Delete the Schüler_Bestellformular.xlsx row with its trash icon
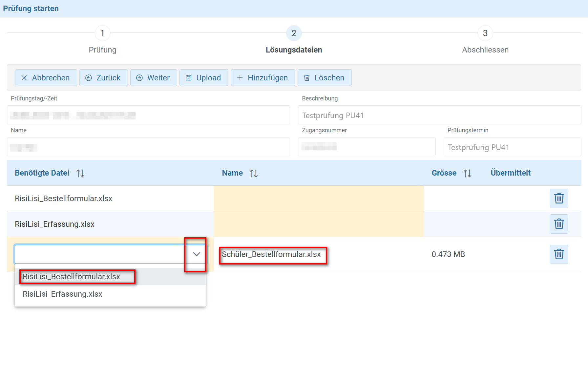This screenshot has width=588, height=382. click(559, 254)
